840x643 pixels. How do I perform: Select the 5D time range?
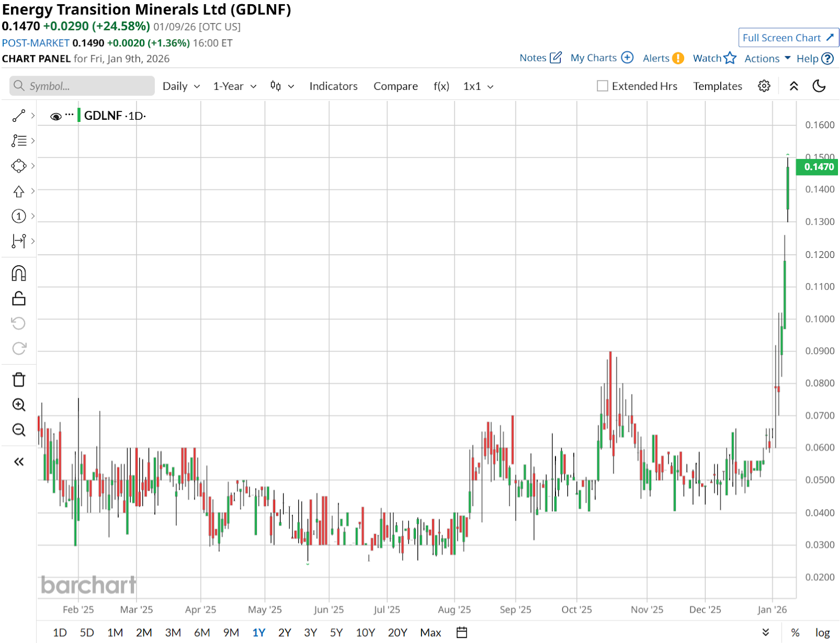87,632
